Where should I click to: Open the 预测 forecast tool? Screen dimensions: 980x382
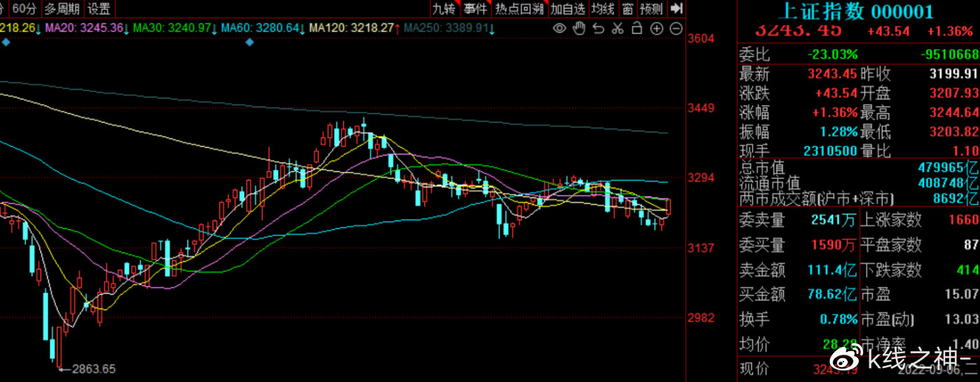[x=651, y=8]
